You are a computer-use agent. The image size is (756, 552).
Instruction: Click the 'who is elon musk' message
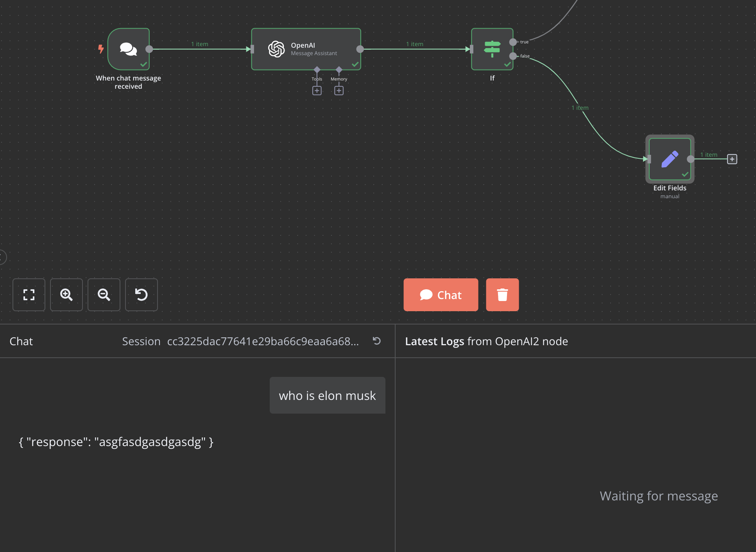click(328, 395)
